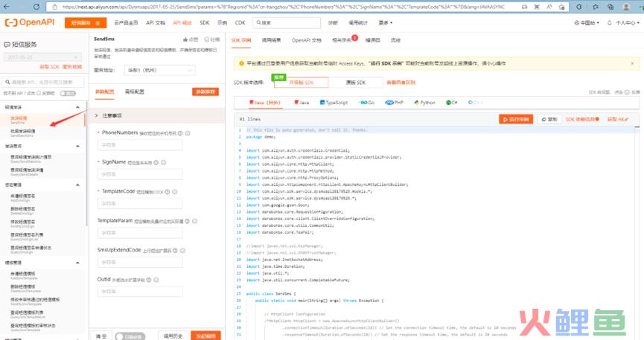
Task: Open the CDK top navigation item
Action: 240,23
